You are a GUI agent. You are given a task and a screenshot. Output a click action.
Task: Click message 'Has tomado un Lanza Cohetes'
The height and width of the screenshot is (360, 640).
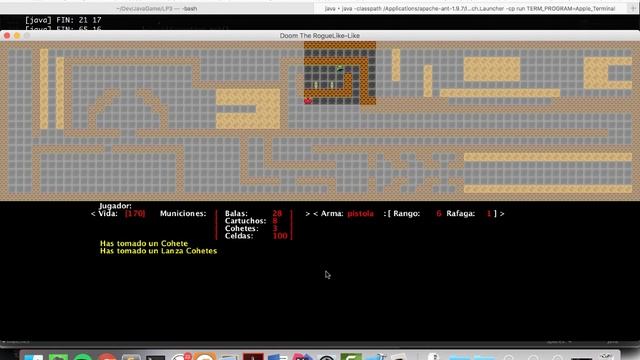[158, 251]
